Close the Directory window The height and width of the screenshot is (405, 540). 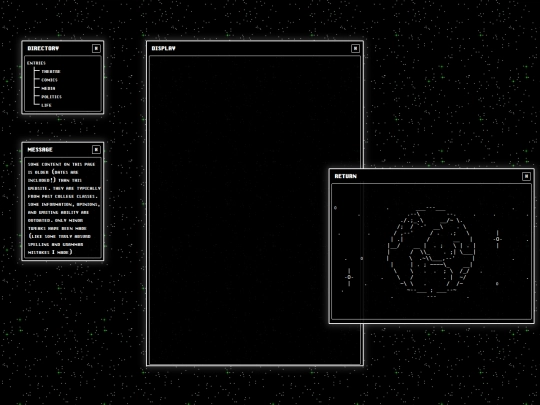click(x=96, y=48)
